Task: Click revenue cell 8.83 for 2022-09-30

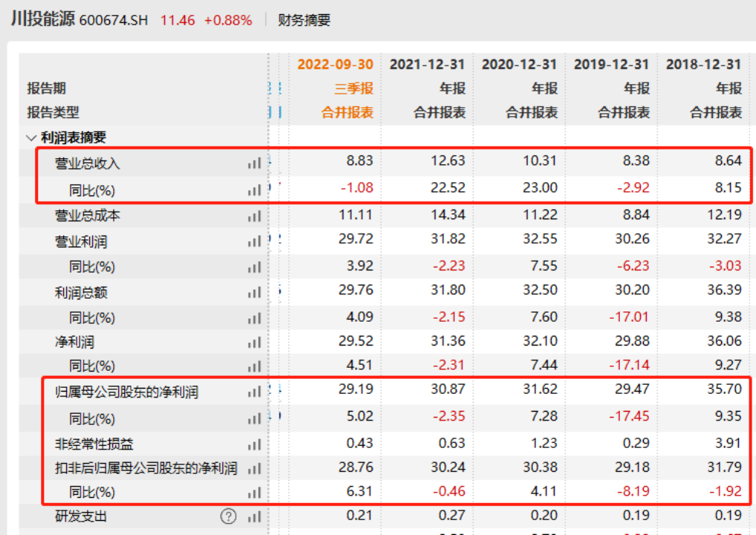Action: (x=360, y=160)
